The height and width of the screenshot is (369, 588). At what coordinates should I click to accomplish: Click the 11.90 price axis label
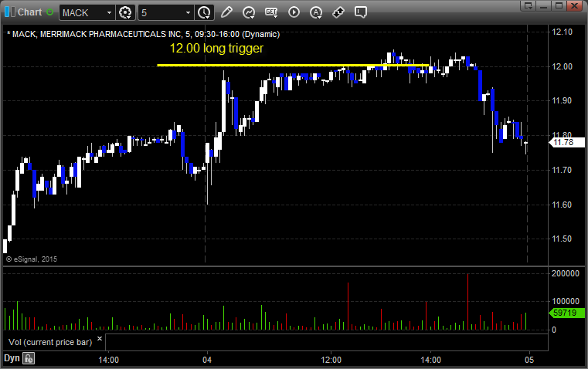(563, 100)
